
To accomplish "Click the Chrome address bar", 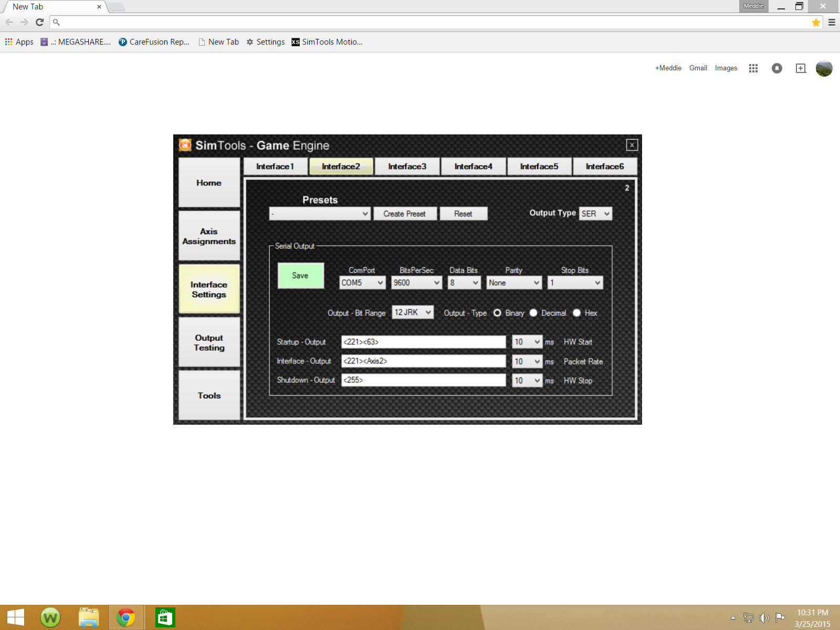I will [436, 22].
